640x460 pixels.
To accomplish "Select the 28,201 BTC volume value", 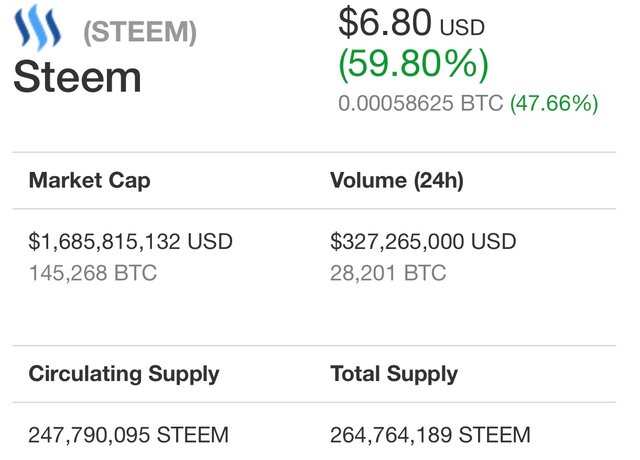I will (388, 273).
